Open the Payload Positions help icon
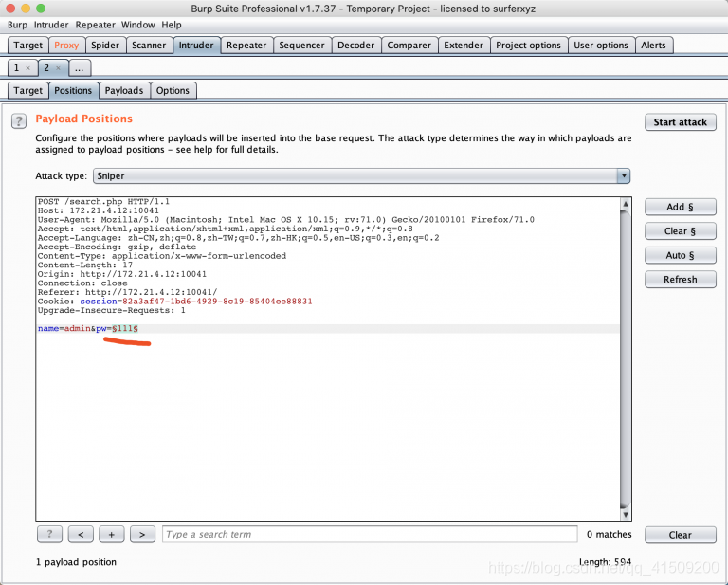This screenshot has height=585, width=728. pyautogui.click(x=19, y=121)
